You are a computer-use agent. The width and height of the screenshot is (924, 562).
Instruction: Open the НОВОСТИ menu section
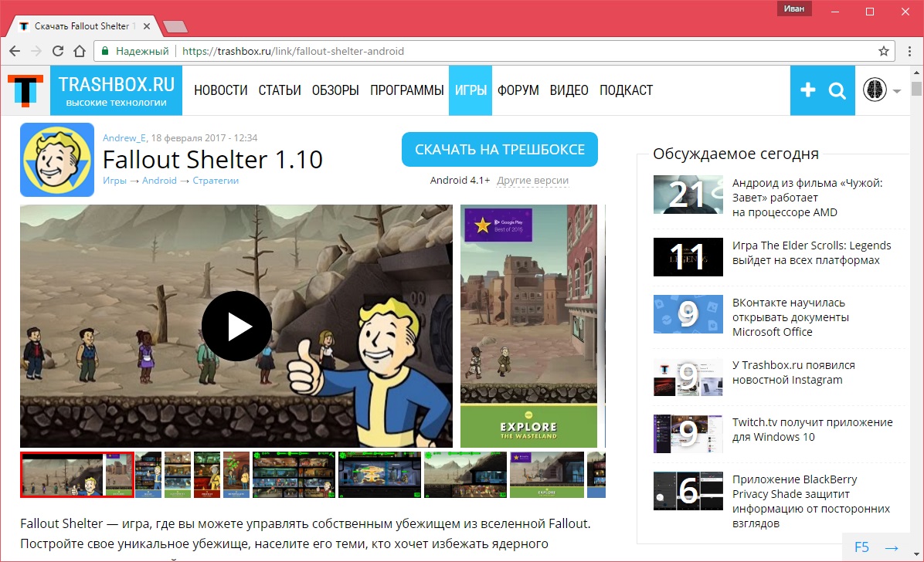(220, 90)
